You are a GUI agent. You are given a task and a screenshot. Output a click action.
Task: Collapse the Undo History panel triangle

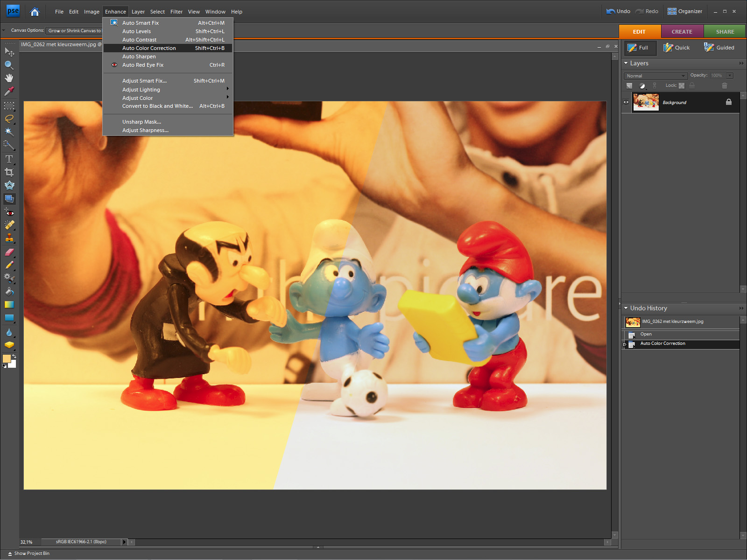point(626,308)
